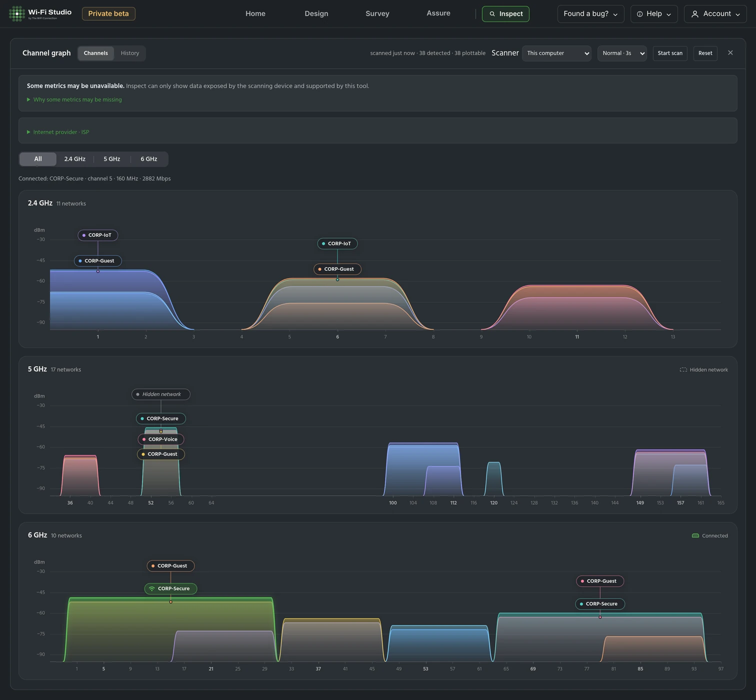Screen dimensions: 756x700
Task: Open the Scanner device dropdown
Action: (556, 53)
